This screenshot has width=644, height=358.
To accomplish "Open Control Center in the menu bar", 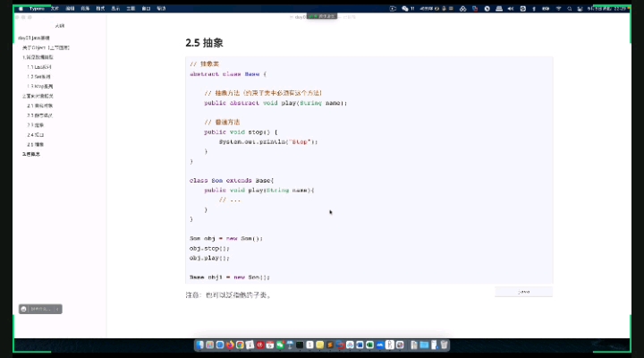I will [580, 8].
